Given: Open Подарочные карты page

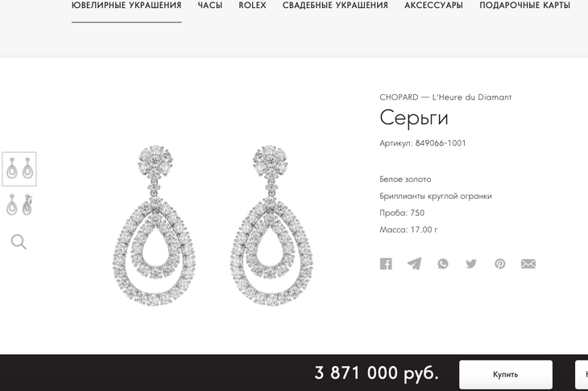Looking at the screenshot, I should click(x=524, y=6).
